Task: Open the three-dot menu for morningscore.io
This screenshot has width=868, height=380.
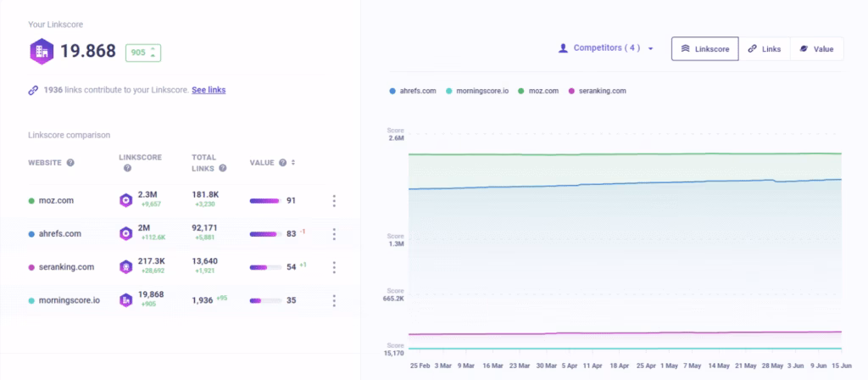Action: point(334,300)
